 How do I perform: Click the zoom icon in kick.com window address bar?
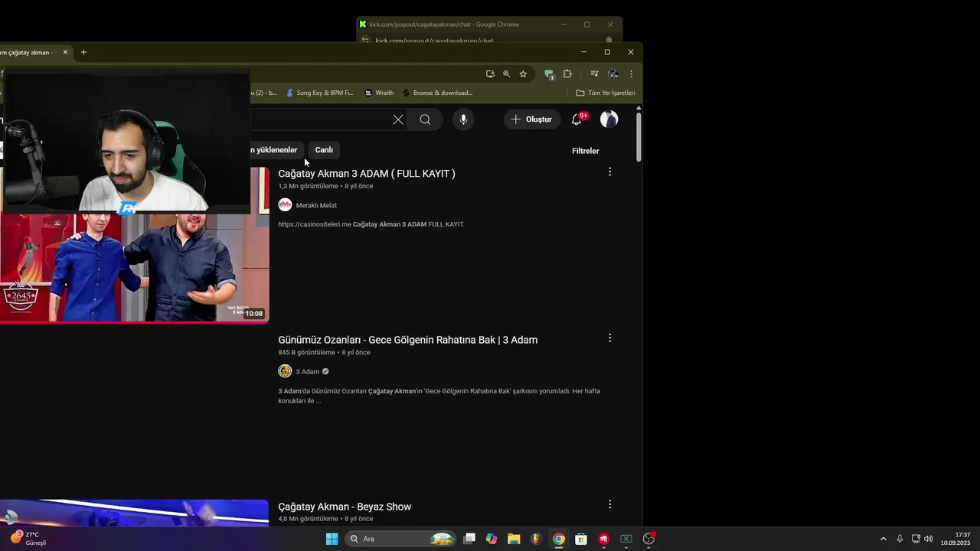coord(609,40)
